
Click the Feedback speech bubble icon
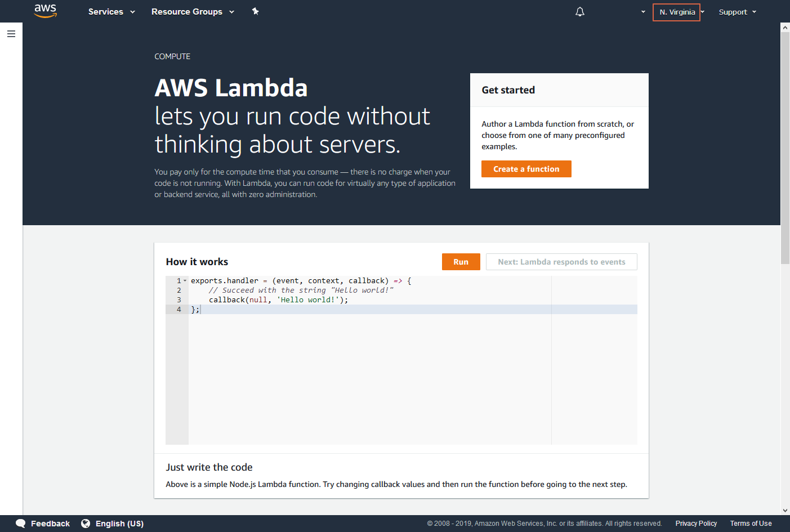(20, 524)
